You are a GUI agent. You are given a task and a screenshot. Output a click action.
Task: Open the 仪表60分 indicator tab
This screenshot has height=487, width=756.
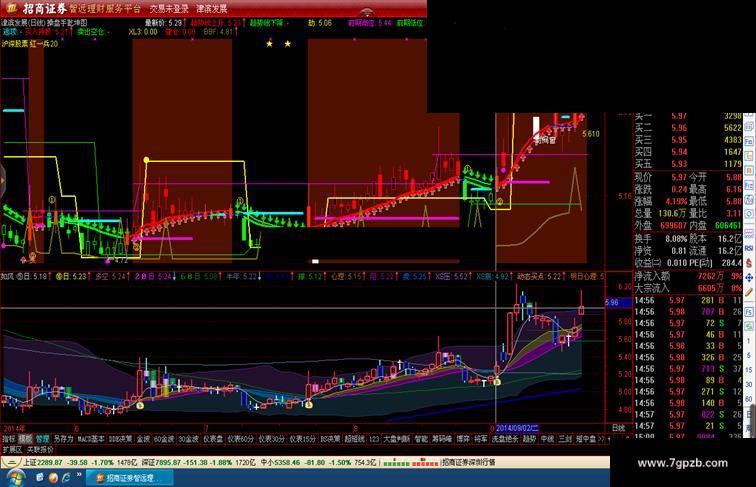[241, 439]
